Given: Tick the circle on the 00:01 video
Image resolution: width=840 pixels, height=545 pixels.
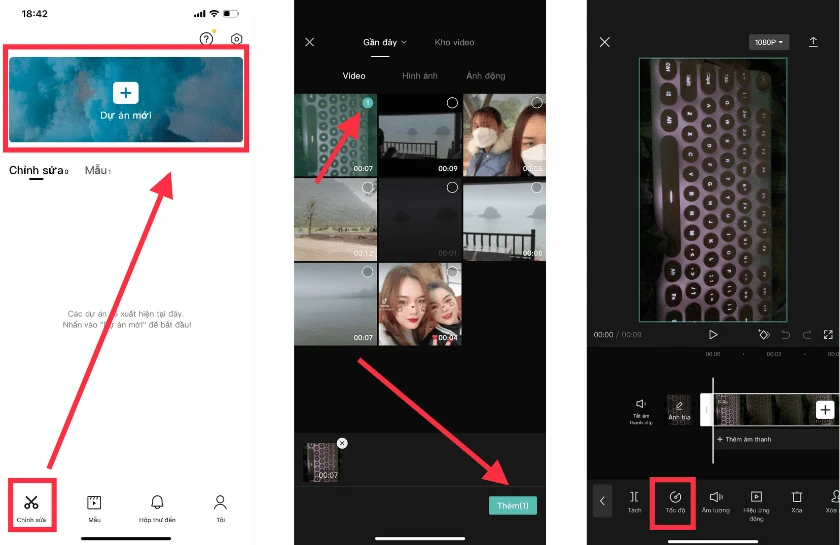Looking at the screenshot, I should 452,187.
